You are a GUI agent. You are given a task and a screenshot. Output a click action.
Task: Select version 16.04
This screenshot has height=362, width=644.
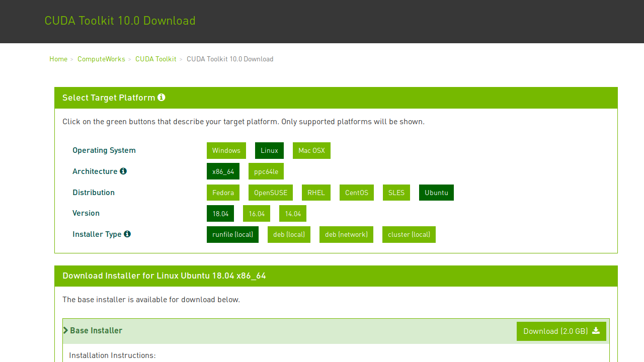(257, 214)
